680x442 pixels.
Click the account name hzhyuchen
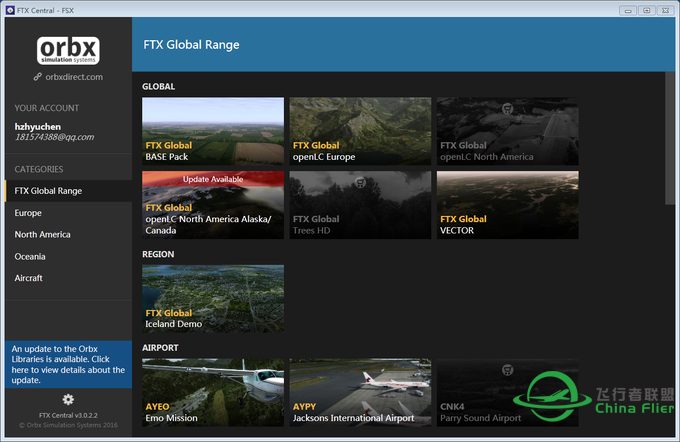point(38,127)
